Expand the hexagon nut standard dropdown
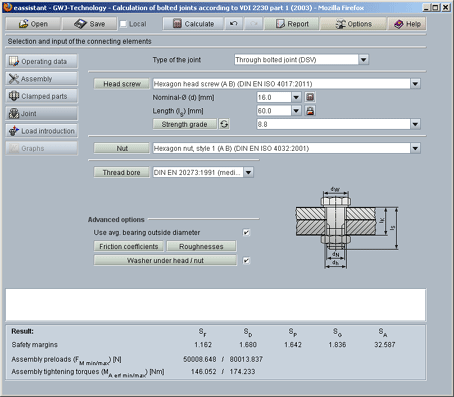This screenshot has width=454, height=397. point(415,148)
